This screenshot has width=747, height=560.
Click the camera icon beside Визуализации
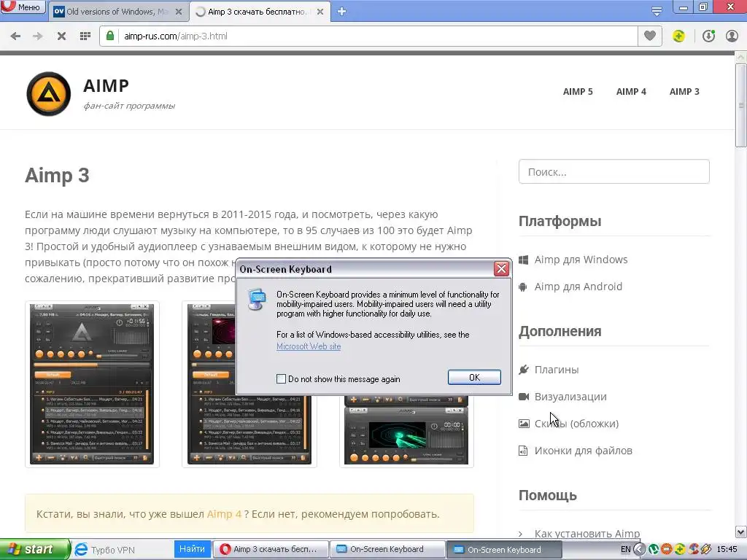(x=524, y=397)
